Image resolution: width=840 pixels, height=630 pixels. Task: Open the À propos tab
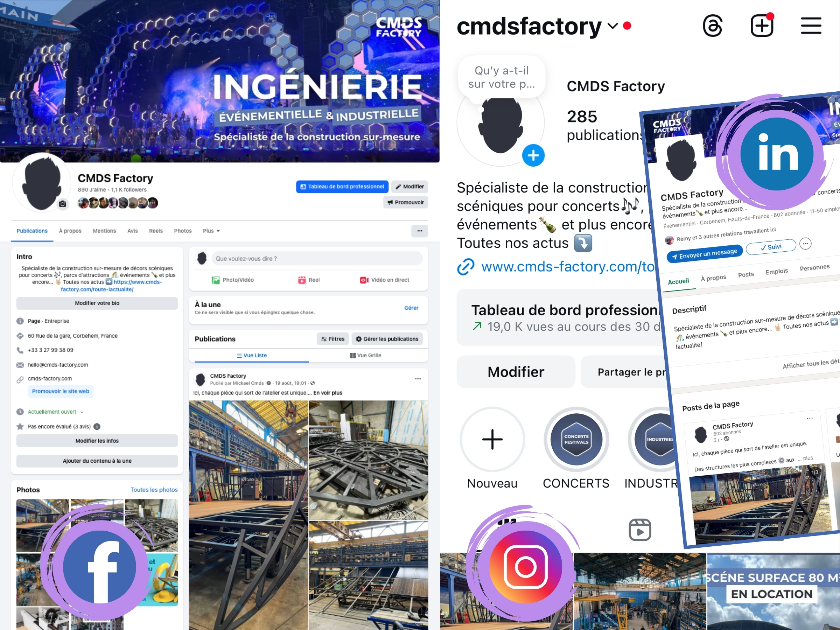point(70,231)
